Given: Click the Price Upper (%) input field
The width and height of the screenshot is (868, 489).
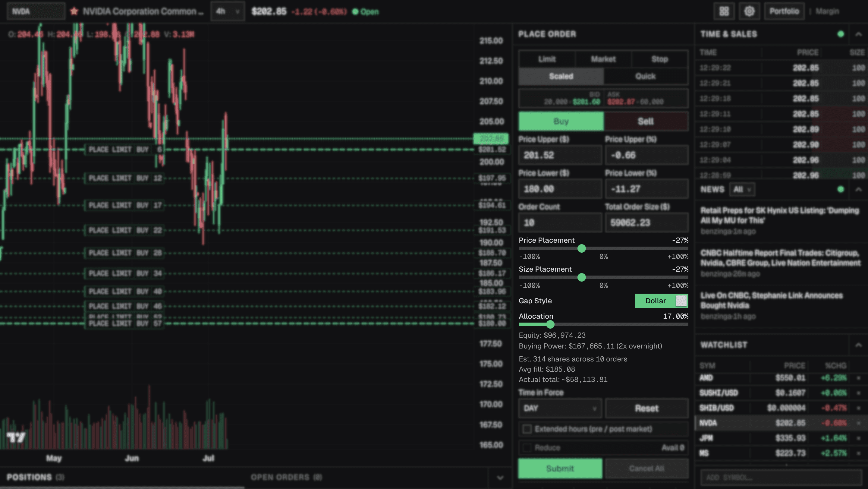Looking at the screenshot, I should pos(646,155).
